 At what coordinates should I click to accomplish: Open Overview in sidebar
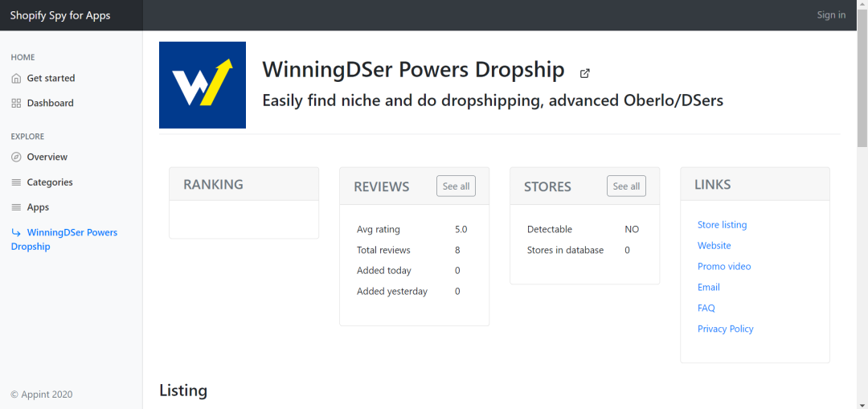click(x=47, y=157)
